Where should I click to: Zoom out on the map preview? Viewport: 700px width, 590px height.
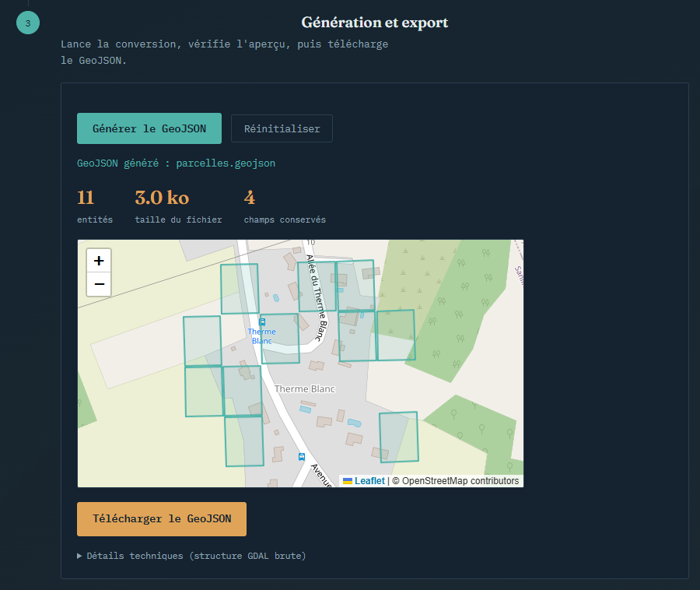tap(99, 285)
